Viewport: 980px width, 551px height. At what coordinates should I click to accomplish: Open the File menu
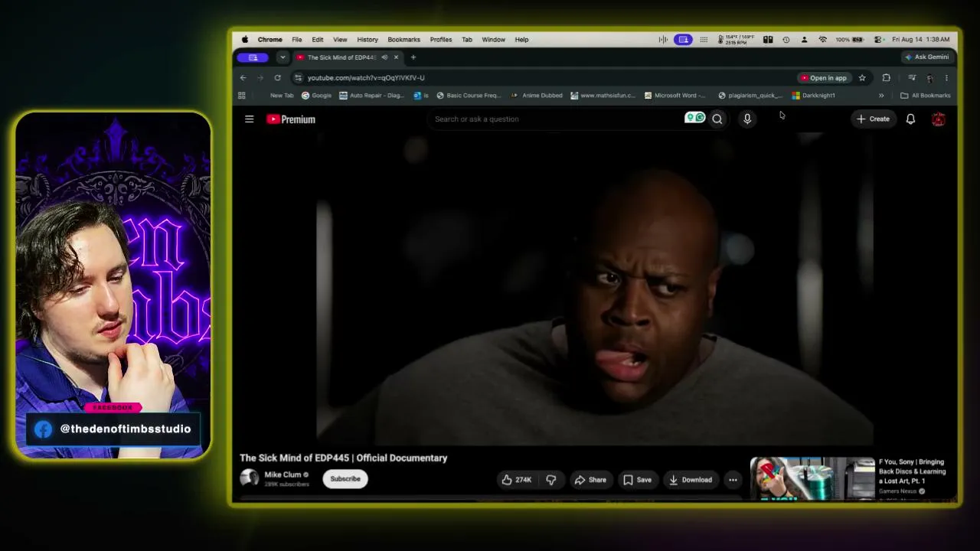click(x=296, y=40)
